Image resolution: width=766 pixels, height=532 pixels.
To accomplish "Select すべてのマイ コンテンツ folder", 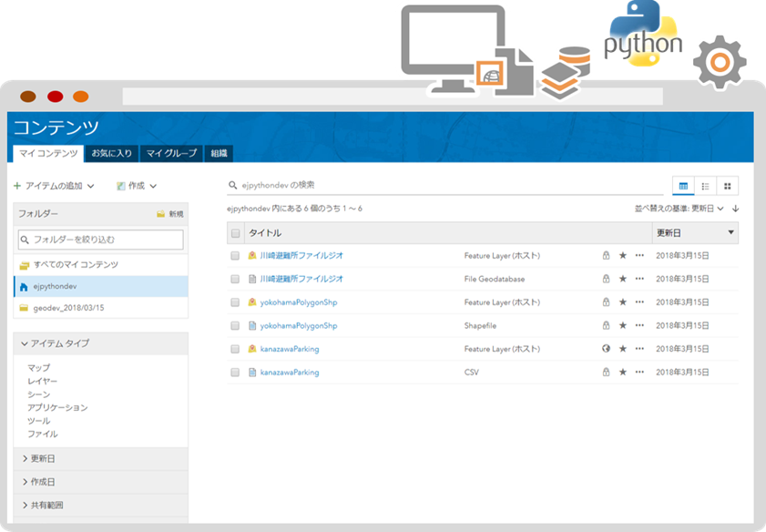I will [x=100, y=265].
